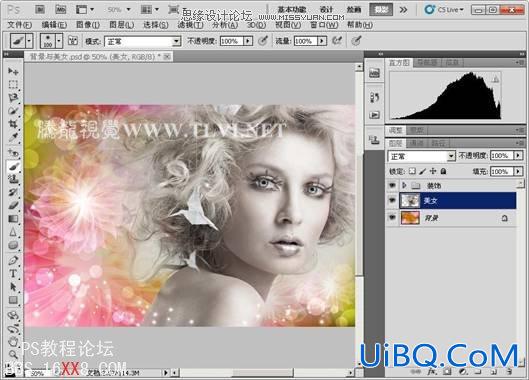Expand the 装饰 layer group

pyautogui.click(x=404, y=185)
